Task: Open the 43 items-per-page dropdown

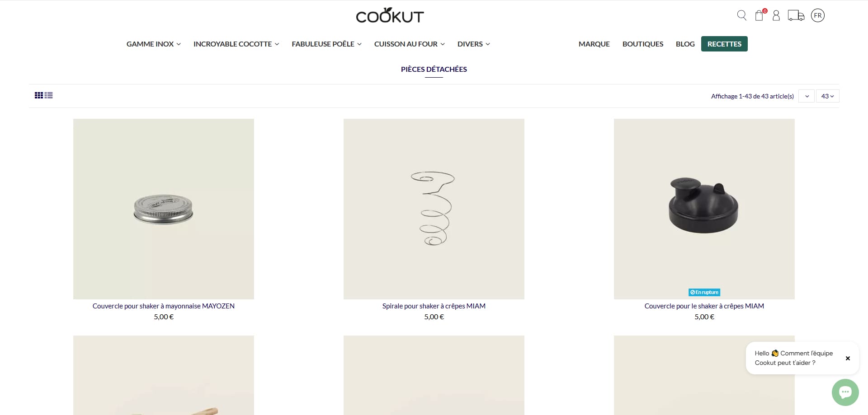Action: click(828, 96)
